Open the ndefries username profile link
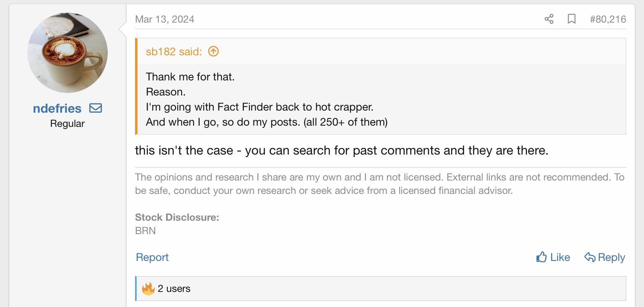The image size is (644, 307). (x=57, y=108)
